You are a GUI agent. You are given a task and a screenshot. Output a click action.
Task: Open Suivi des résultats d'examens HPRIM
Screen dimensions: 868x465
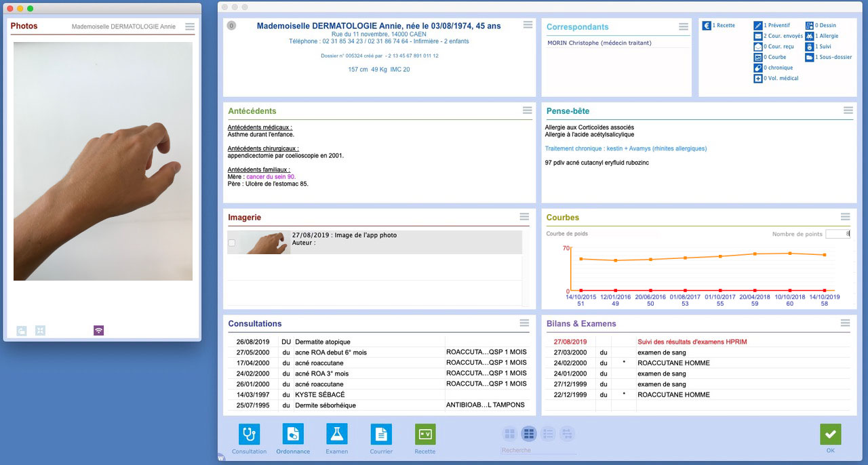pyautogui.click(x=692, y=342)
